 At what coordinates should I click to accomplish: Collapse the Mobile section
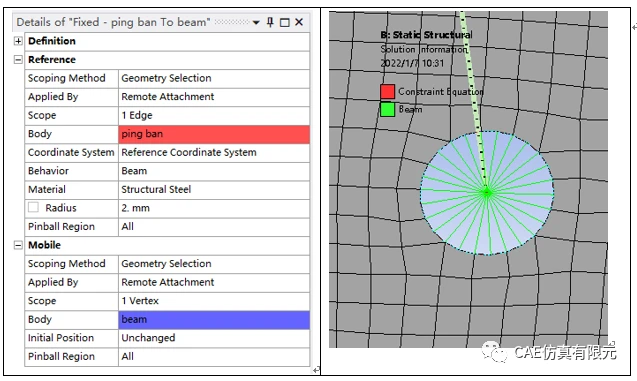(18, 245)
